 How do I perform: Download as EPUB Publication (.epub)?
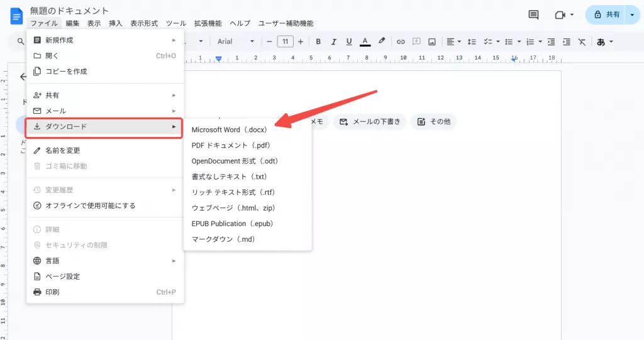tap(248, 224)
